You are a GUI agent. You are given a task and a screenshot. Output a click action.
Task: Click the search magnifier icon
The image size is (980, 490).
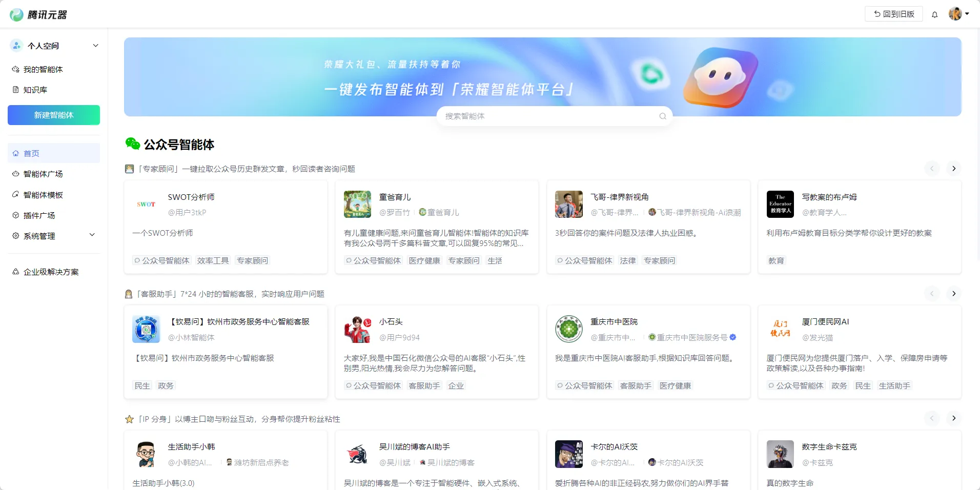tap(662, 116)
